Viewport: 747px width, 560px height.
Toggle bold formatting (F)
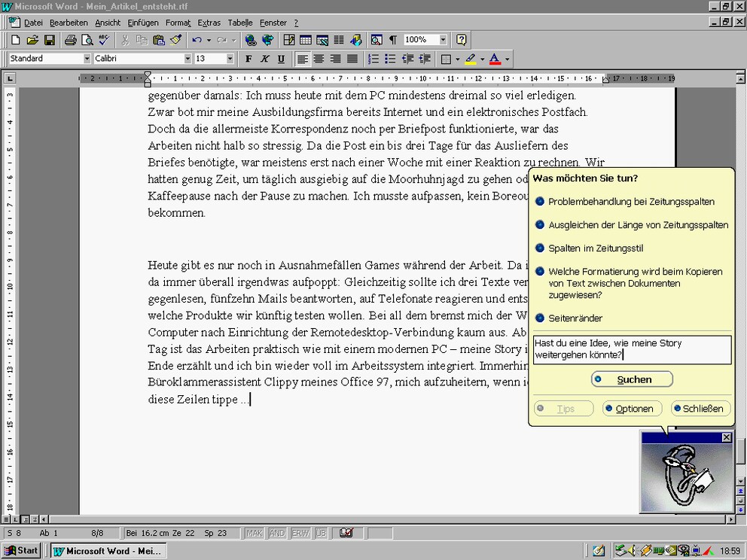coord(248,59)
